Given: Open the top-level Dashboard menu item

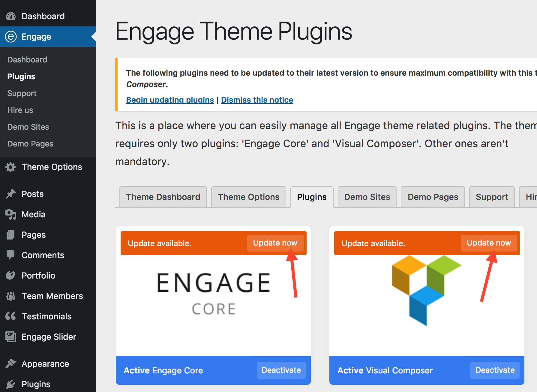Looking at the screenshot, I should coord(48,16).
